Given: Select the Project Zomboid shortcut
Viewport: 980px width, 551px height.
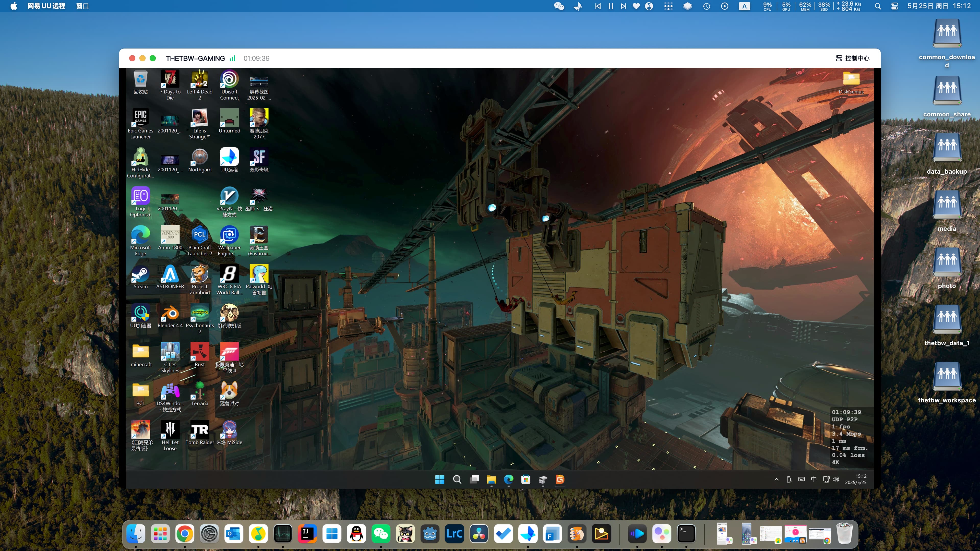Looking at the screenshot, I should pos(200,280).
